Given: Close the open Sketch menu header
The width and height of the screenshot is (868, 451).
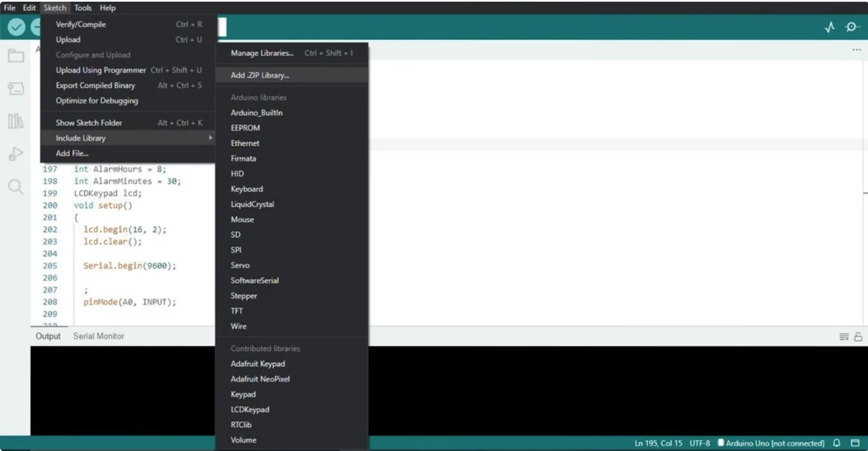Looking at the screenshot, I should click(55, 8).
